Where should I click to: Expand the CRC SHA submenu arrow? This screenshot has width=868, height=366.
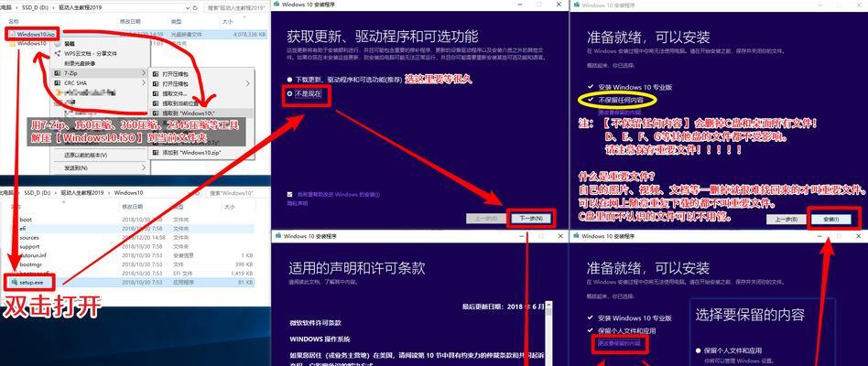tap(144, 83)
